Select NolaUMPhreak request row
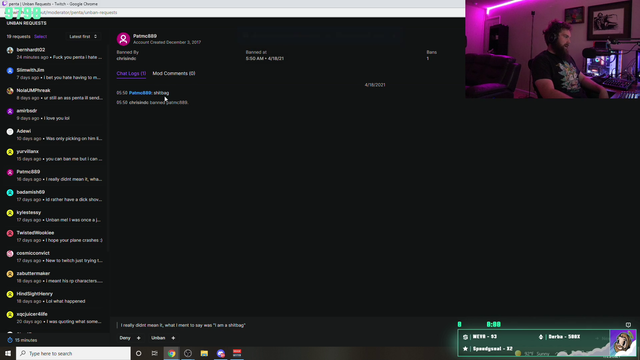 coord(55,94)
